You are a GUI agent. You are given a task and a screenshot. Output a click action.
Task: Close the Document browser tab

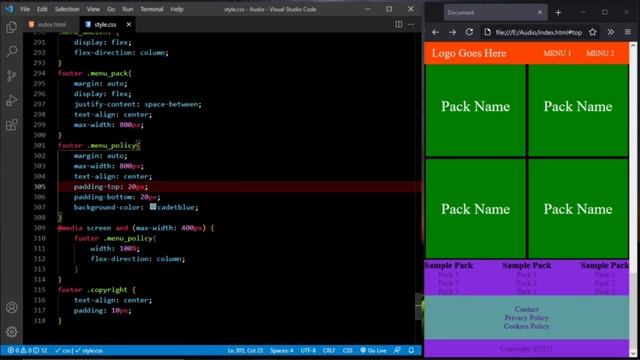pos(540,13)
